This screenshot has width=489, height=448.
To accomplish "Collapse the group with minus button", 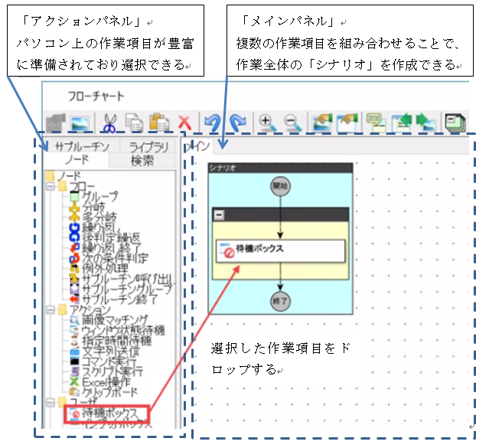I will point(219,214).
